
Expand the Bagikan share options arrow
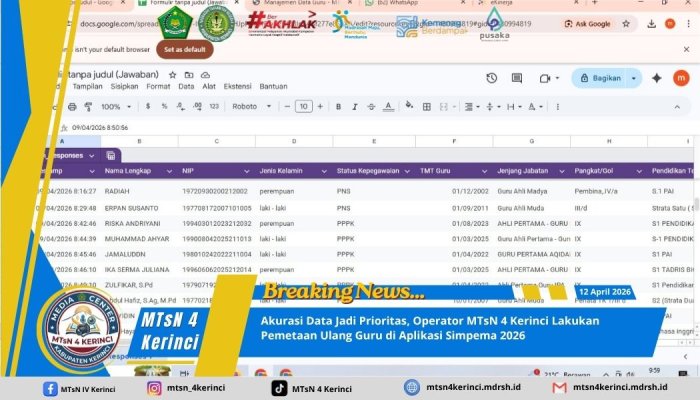[633, 78]
